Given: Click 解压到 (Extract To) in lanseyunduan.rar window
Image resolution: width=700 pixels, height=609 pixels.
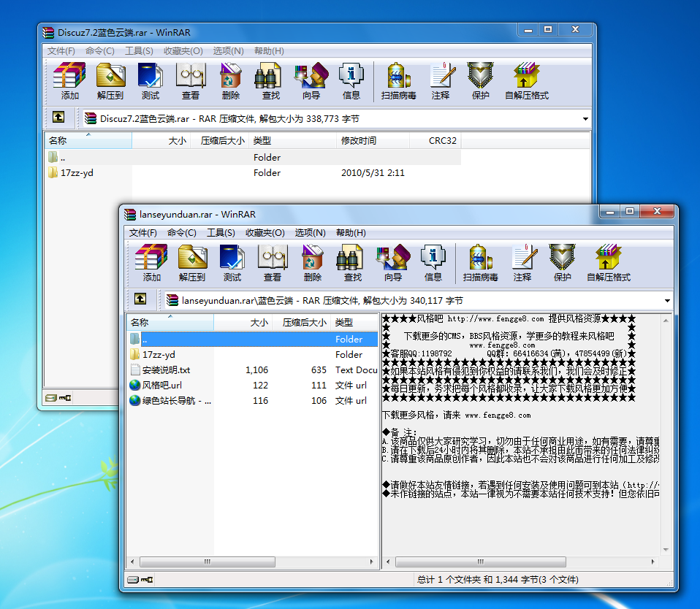Looking at the screenshot, I should [192, 263].
